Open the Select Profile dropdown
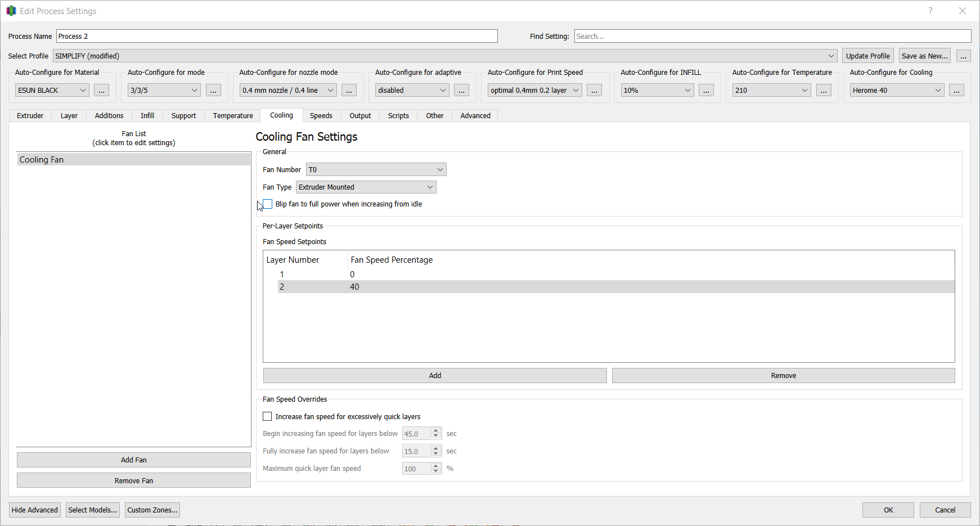 pyautogui.click(x=445, y=56)
